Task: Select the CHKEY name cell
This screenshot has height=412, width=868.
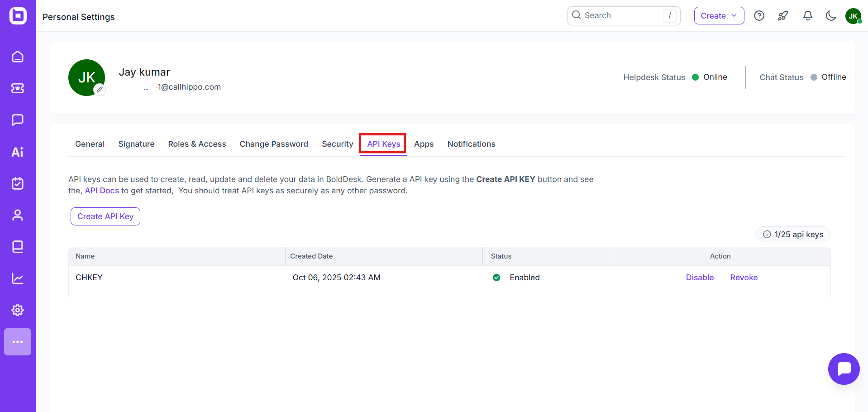Action: 89,278
